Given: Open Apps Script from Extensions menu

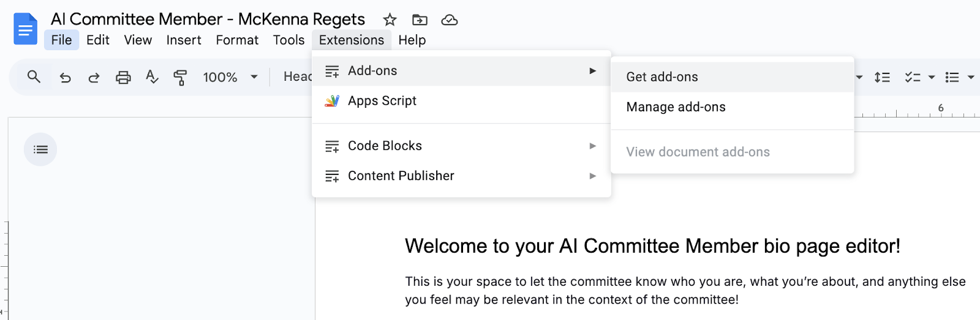Looking at the screenshot, I should (382, 101).
